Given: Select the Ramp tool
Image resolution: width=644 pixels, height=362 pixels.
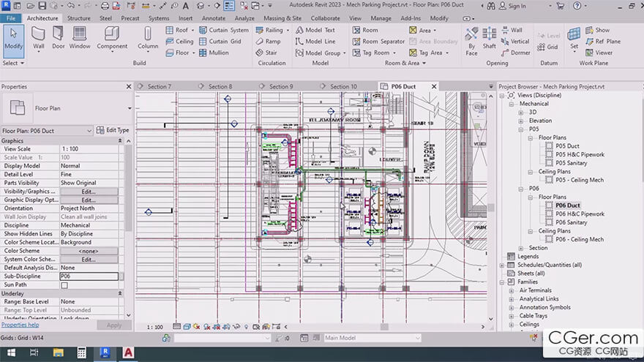Looking at the screenshot, I should pyautogui.click(x=268, y=42).
